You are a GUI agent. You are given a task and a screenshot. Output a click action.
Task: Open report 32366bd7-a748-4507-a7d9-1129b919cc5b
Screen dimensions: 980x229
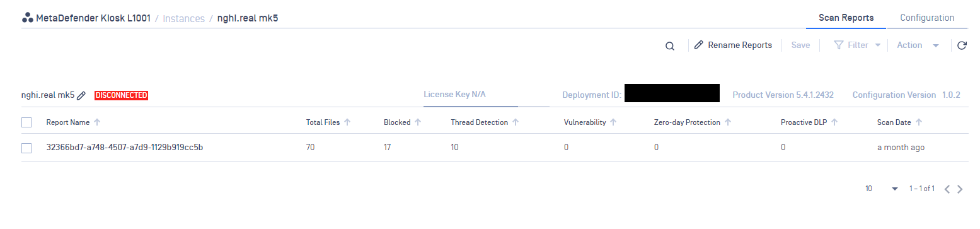tap(125, 148)
